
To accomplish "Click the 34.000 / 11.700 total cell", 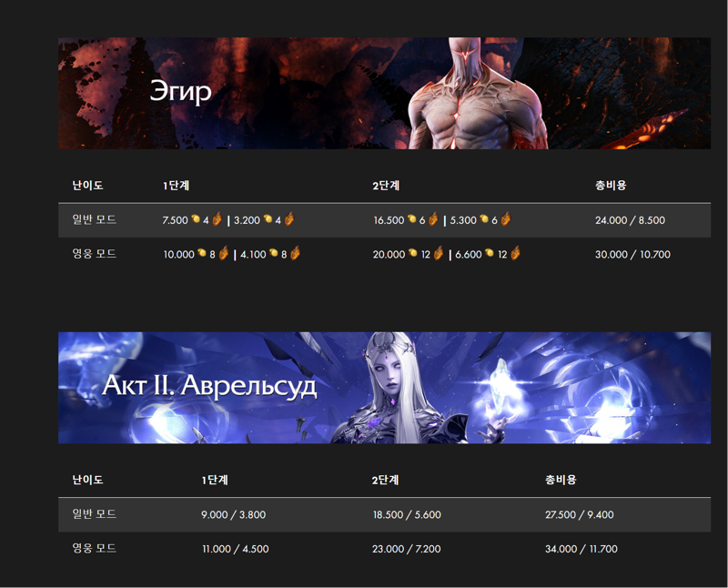I will click(x=581, y=549).
